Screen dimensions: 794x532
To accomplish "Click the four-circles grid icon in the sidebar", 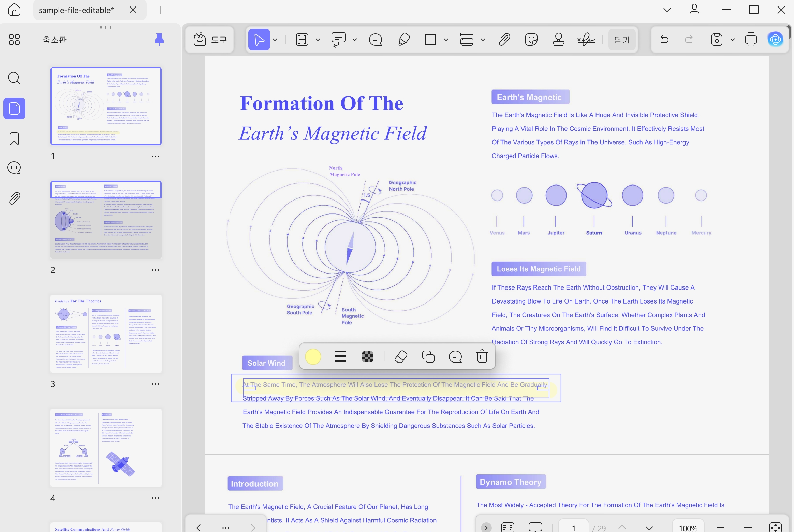I will tap(14, 40).
